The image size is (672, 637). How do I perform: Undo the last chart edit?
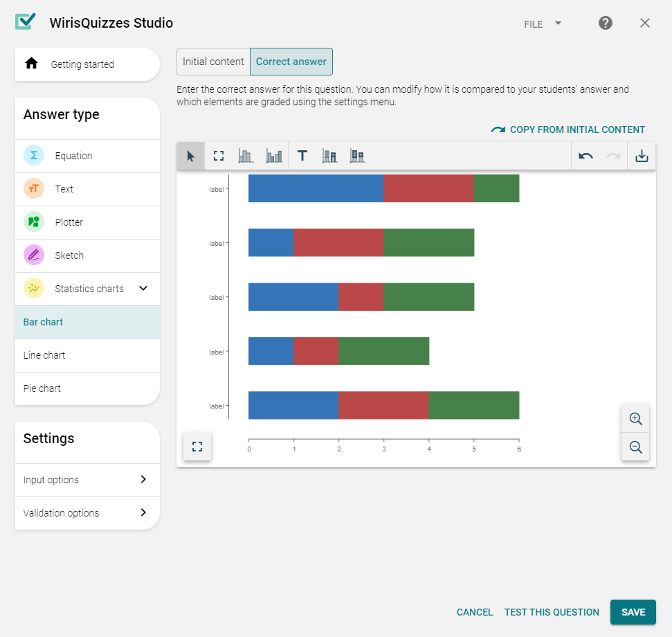[585, 156]
